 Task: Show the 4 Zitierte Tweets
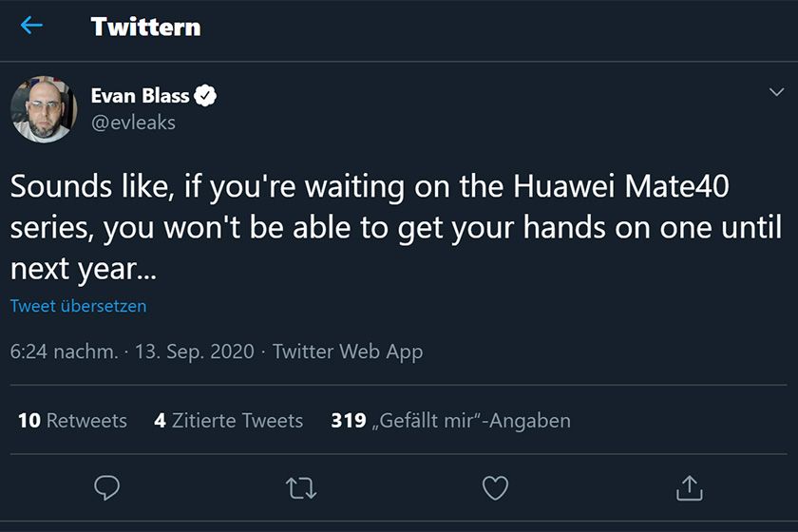pyautogui.click(x=228, y=420)
